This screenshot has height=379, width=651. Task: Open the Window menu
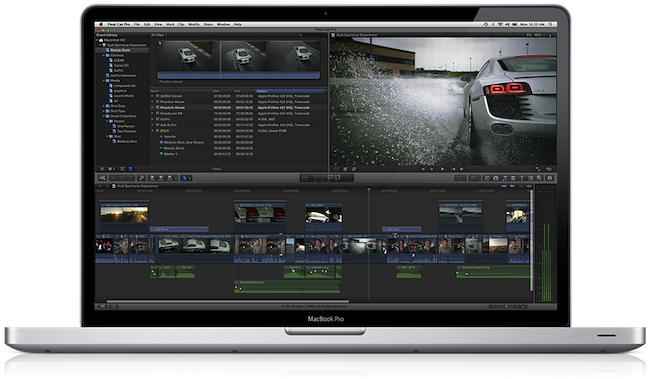tap(223, 24)
